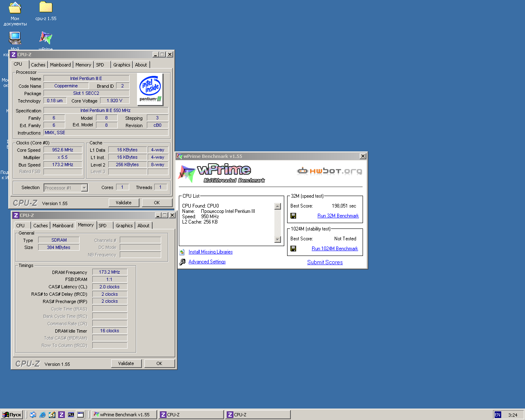The width and height of the screenshot is (525, 420).
Task: Open Mainboard tab in lower Memory window
Action: pos(63,226)
